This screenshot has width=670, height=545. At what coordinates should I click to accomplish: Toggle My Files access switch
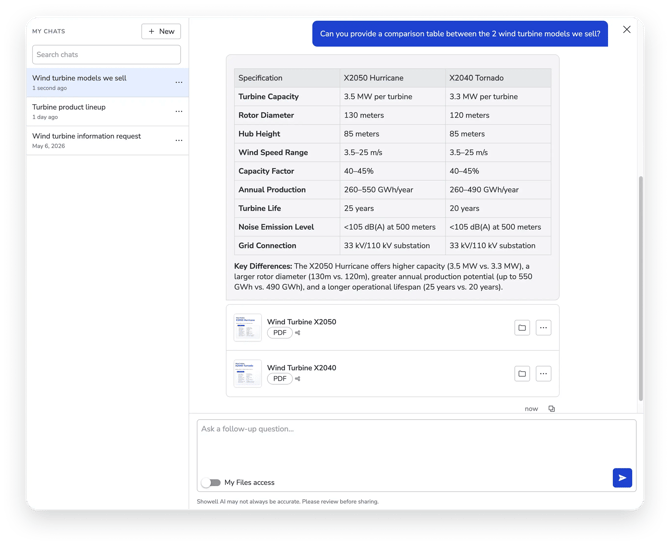pyautogui.click(x=211, y=483)
